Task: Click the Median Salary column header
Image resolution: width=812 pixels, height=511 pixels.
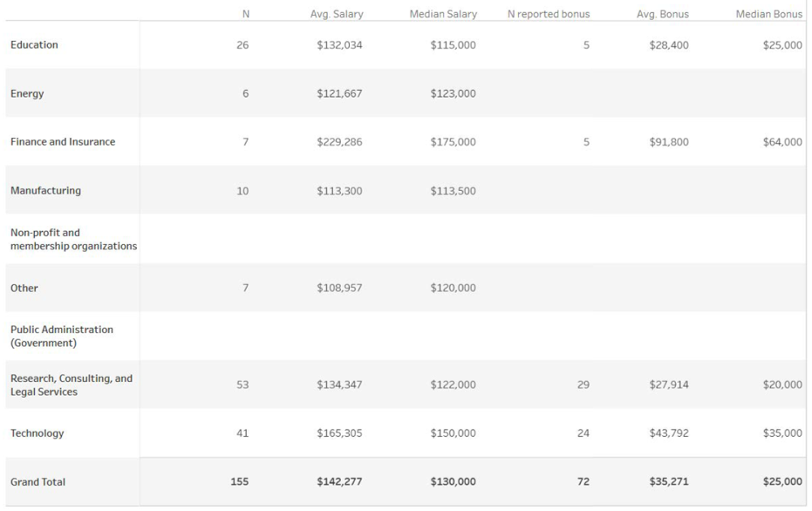Action: click(442, 14)
